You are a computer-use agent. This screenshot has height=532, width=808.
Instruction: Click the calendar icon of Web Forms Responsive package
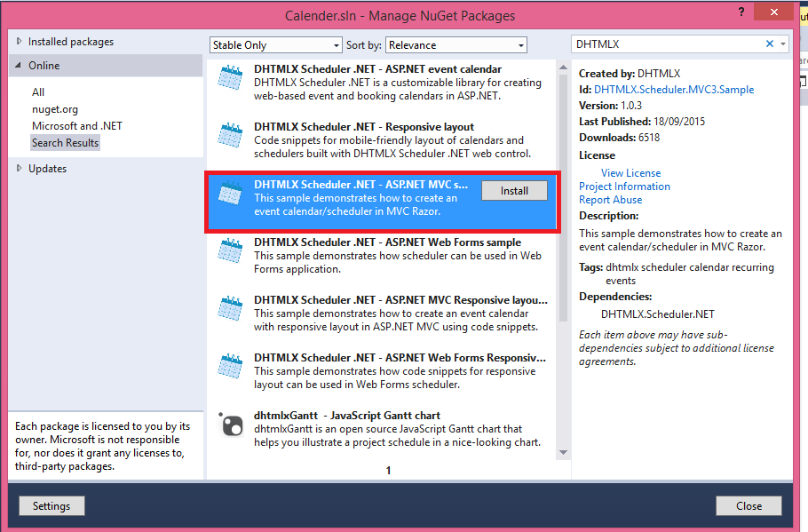(x=230, y=366)
